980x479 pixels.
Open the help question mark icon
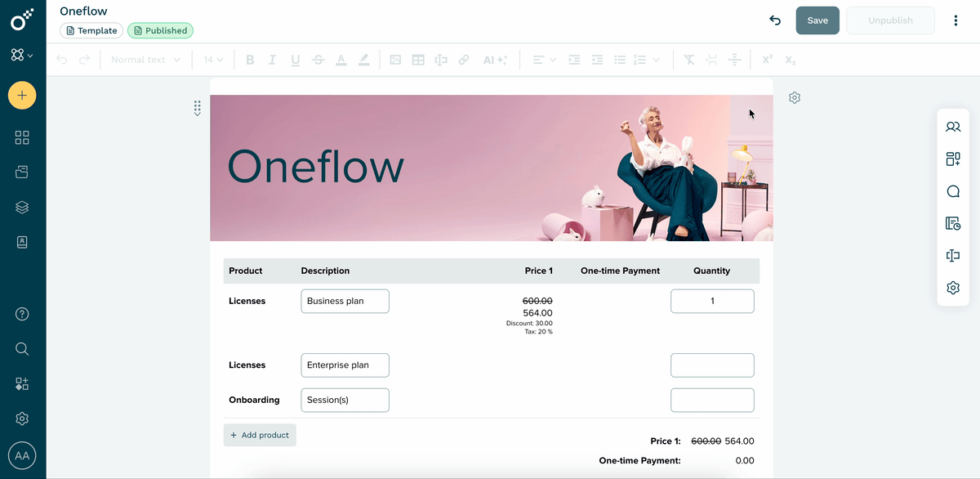[x=22, y=314]
